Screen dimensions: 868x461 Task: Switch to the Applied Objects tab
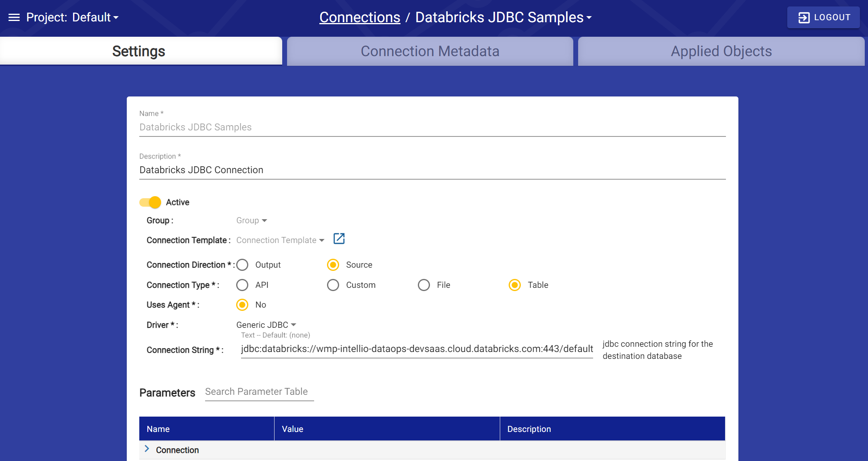coord(721,51)
